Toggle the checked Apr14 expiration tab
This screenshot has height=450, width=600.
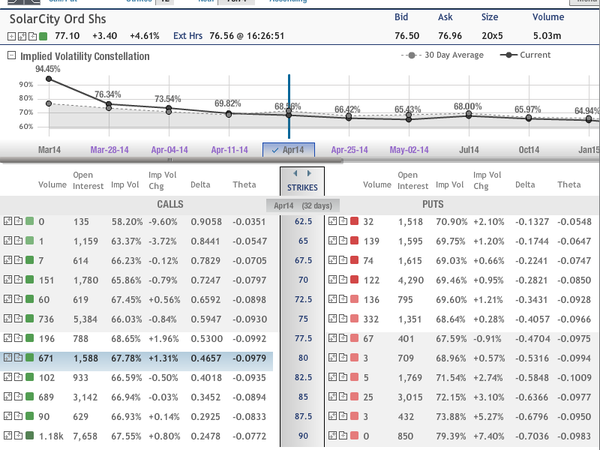tap(289, 150)
